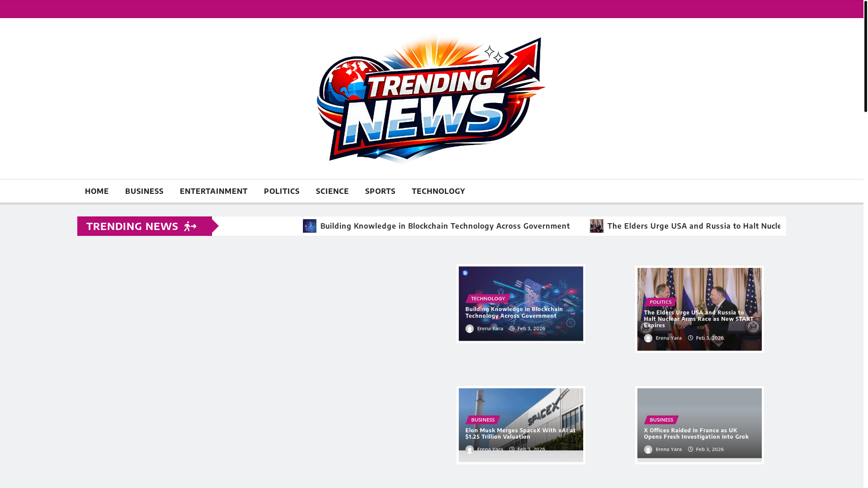Click the POLITICS tag on Elders card

pos(660,302)
